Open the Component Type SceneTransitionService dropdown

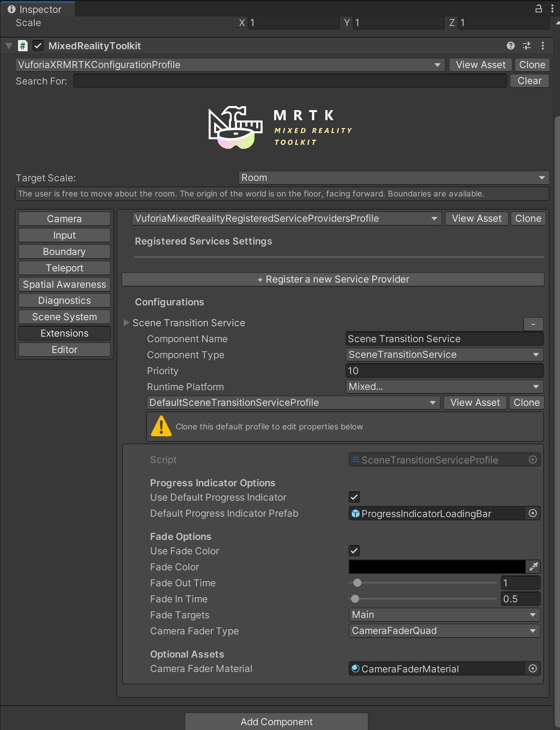tap(444, 355)
